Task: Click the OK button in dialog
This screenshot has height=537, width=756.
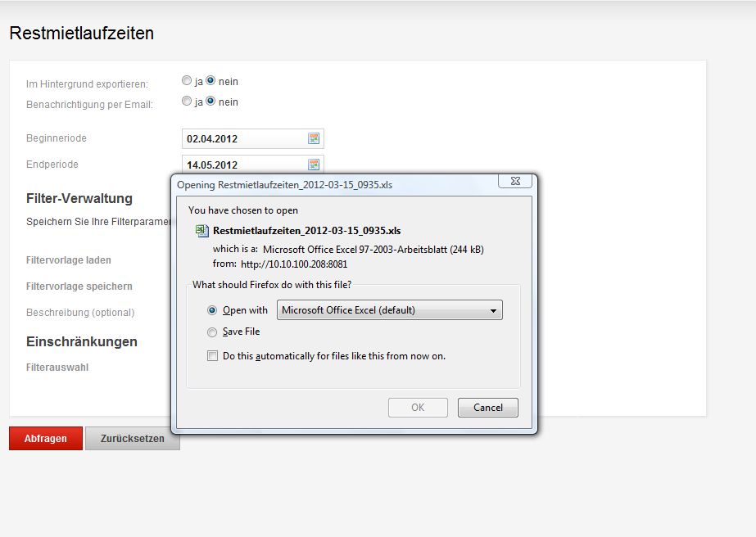Action: [x=418, y=408]
